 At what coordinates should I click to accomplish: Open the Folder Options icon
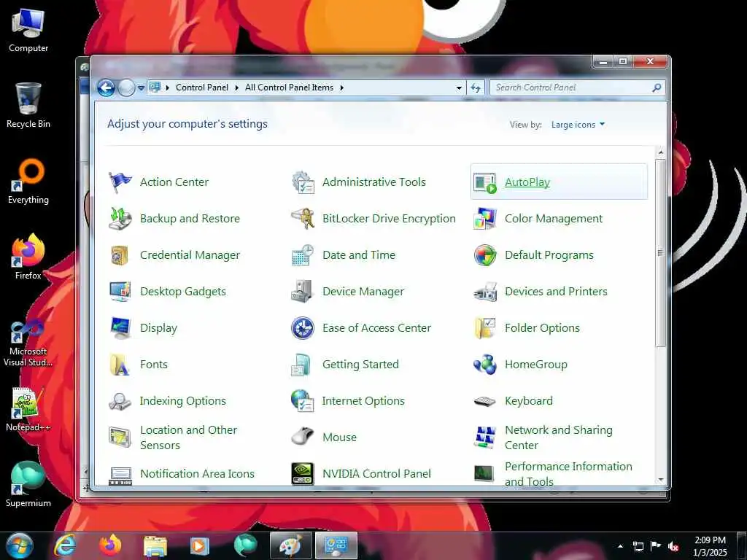[485, 328]
